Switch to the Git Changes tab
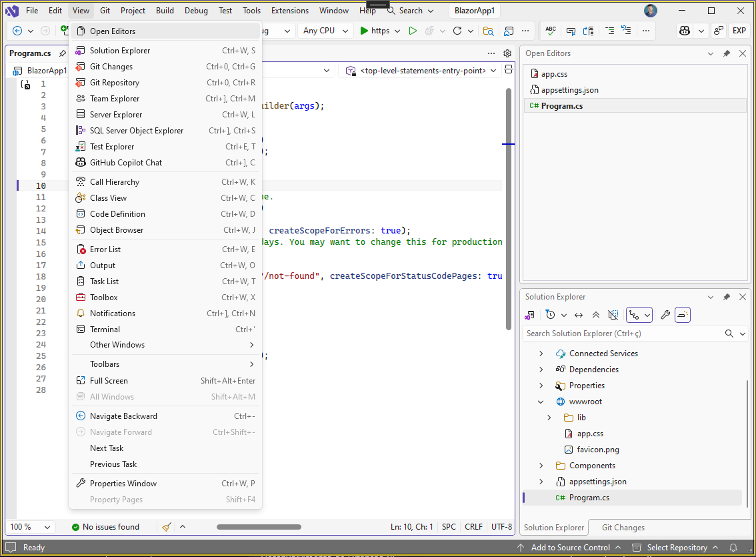The width and height of the screenshot is (756, 557). click(x=623, y=528)
